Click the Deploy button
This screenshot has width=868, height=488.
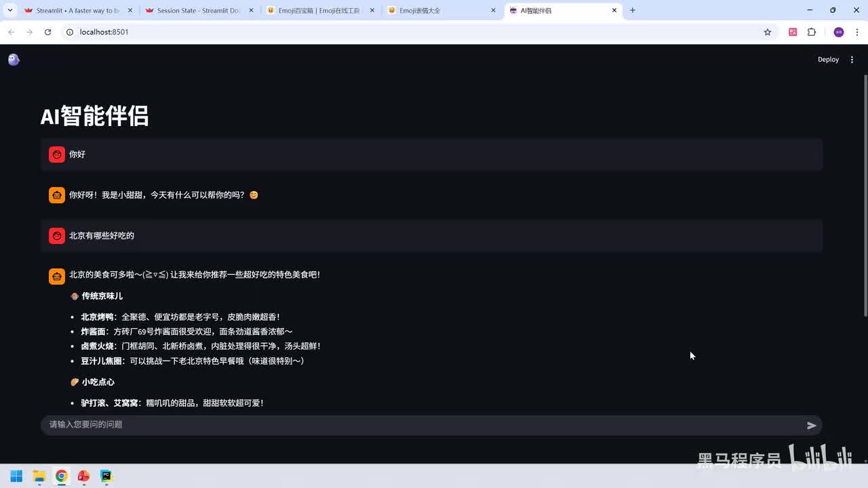828,60
